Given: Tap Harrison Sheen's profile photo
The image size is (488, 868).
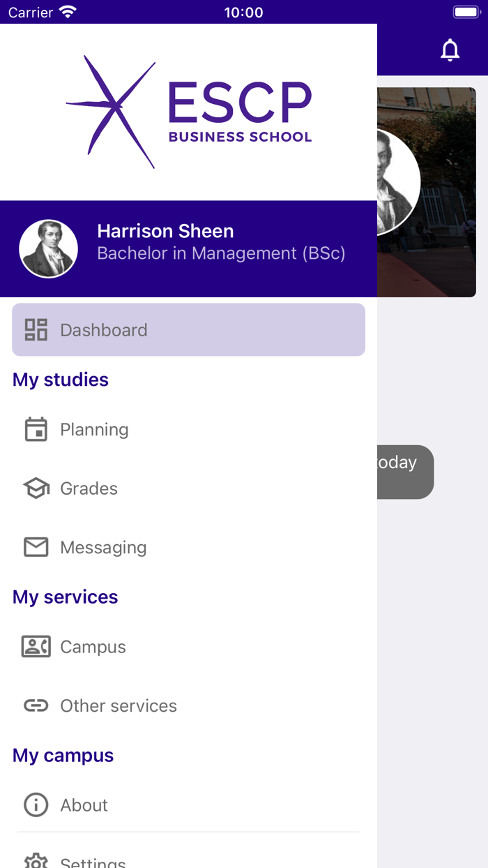Looking at the screenshot, I should (48, 248).
